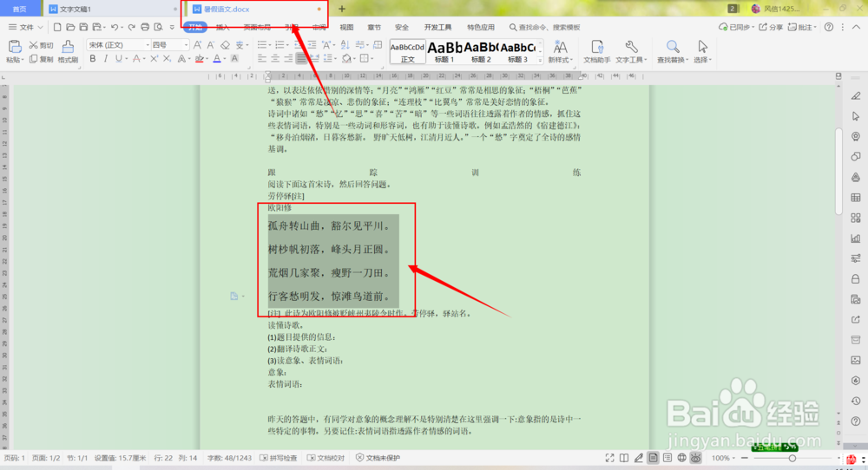The width and height of the screenshot is (868, 470).
Task: Toggle justify alignment
Action: [x=302, y=59]
